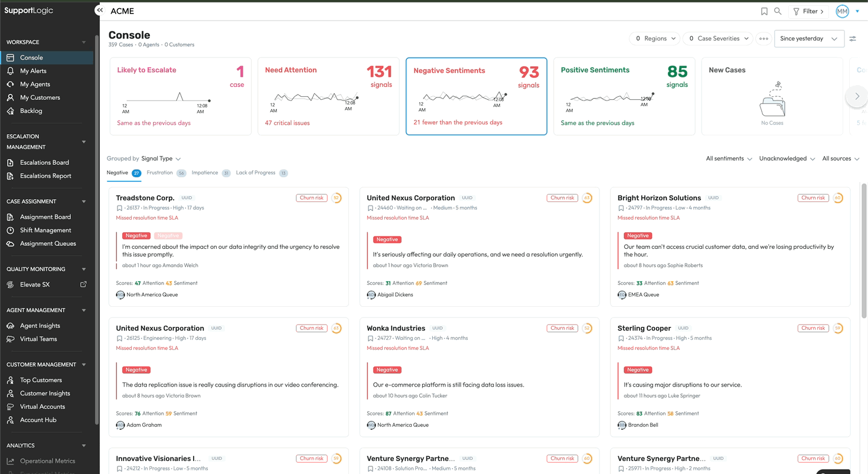Click the Churn risk tag on Bright Horizon Solutions
The height and width of the screenshot is (474, 868).
tap(813, 198)
